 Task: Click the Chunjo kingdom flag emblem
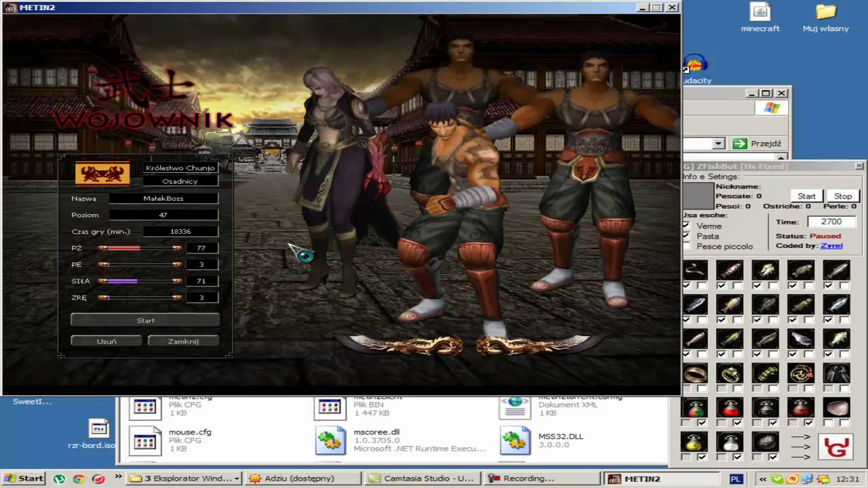102,174
